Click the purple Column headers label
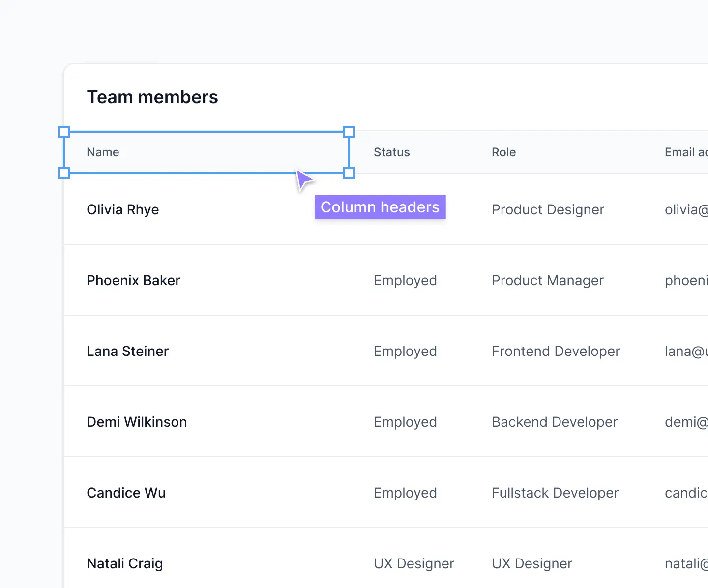708x588 pixels. point(380,207)
